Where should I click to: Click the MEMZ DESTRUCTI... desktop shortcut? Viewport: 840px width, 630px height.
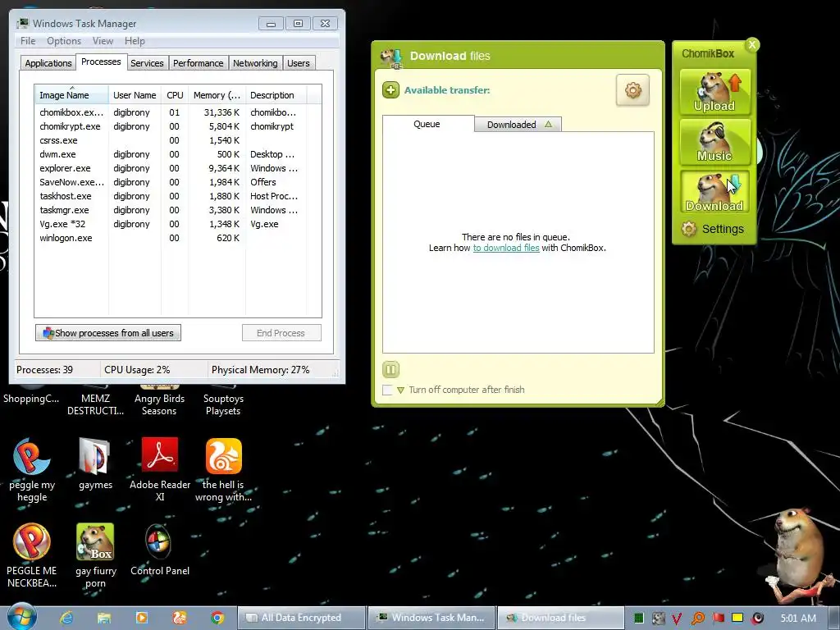95,400
